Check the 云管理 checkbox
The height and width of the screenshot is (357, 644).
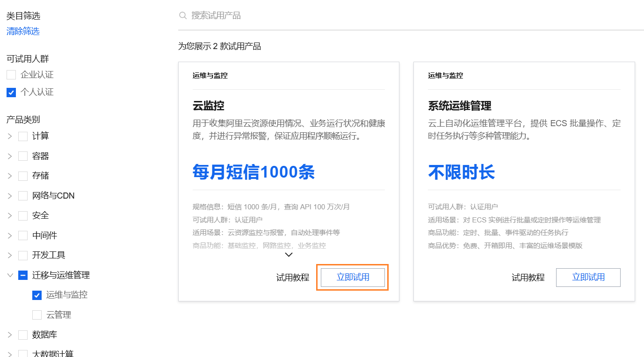(x=36, y=314)
